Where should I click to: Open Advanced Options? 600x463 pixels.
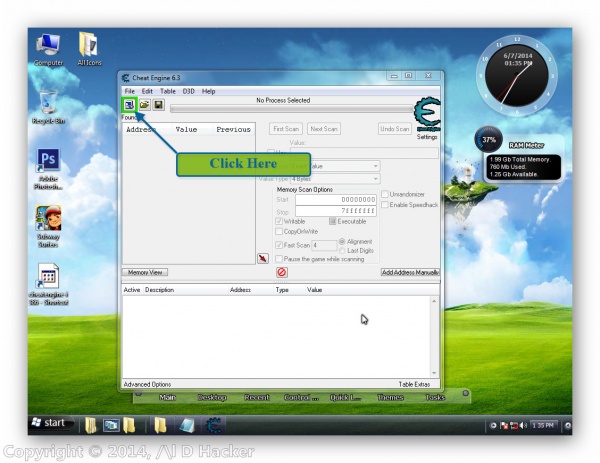147,384
